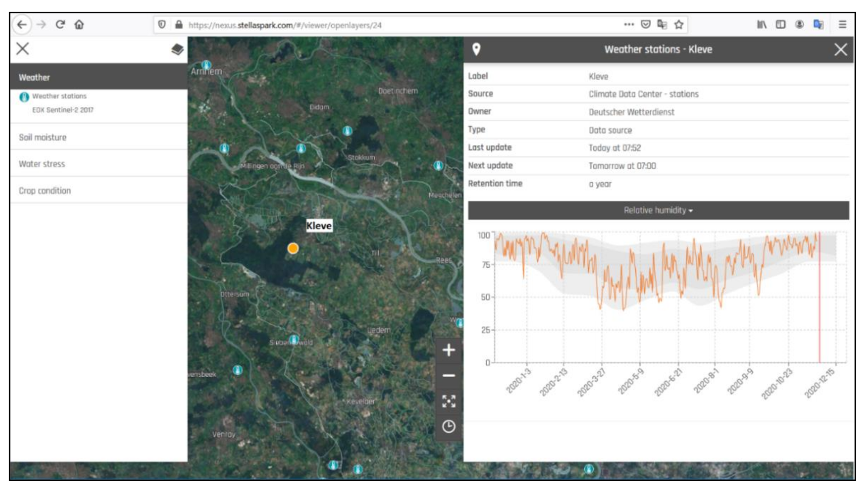
Task: Select the Weather category header
Action: [x=35, y=78]
